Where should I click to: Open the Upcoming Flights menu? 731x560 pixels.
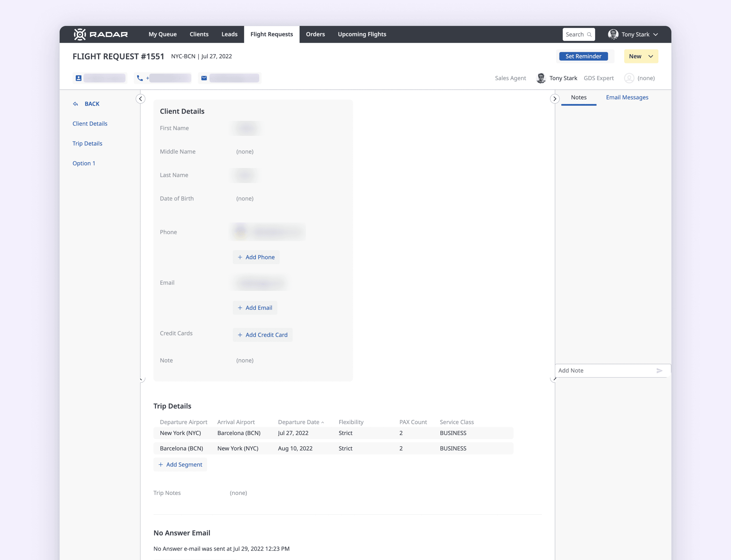pyautogui.click(x=362, y=34)
